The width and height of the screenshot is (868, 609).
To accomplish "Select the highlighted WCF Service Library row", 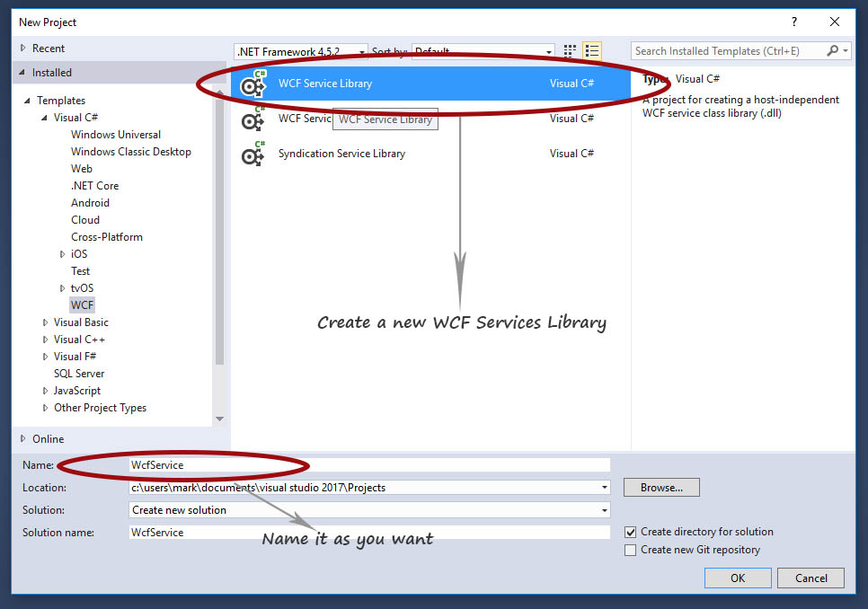I will pyautogui.click(x=430, y=84).
